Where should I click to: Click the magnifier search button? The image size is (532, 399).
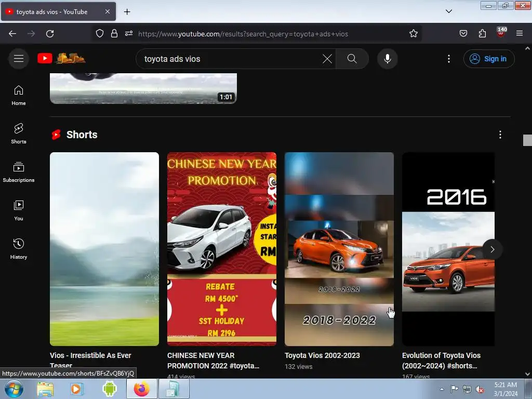pos(352,59)
